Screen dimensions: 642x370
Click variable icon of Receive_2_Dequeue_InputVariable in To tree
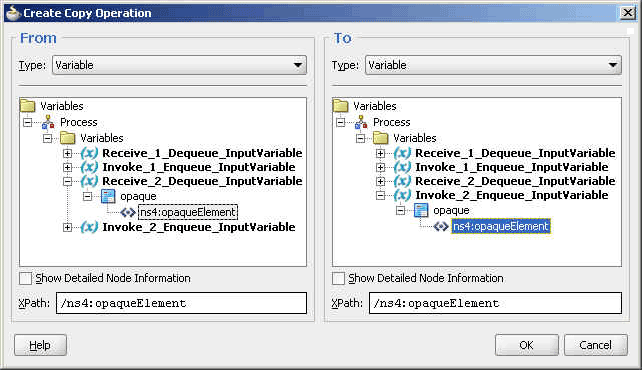[402, 181]
